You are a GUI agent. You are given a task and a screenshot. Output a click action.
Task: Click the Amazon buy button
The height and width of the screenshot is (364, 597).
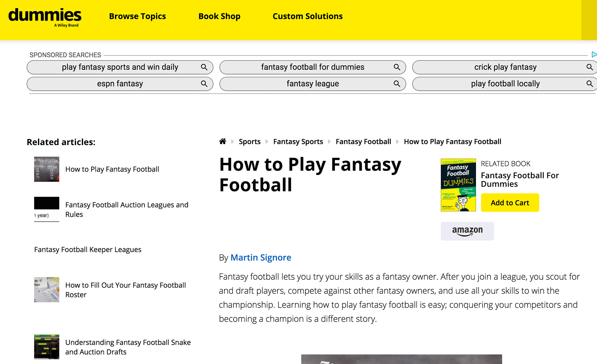point(467,231)
